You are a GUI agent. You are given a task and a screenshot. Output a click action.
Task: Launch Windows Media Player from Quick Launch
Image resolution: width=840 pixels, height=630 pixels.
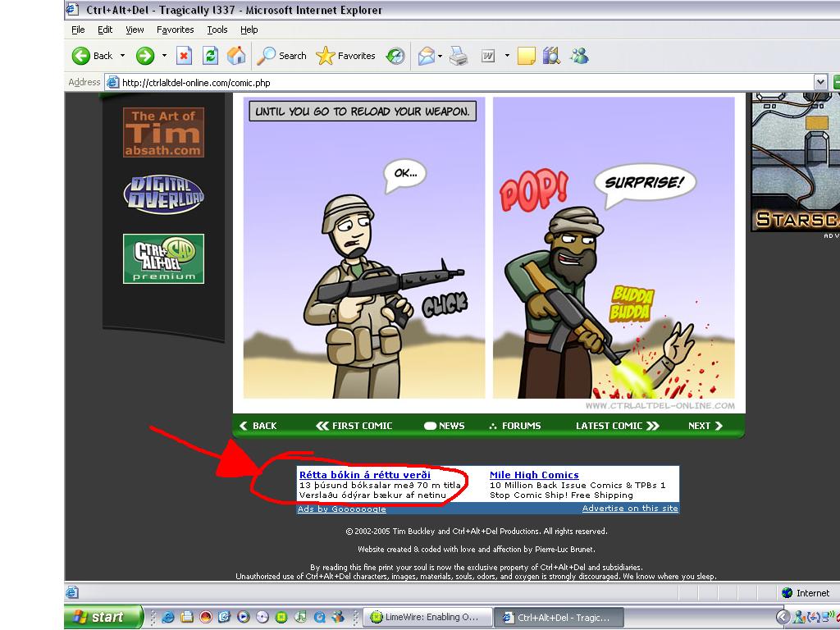coord(243,617)
